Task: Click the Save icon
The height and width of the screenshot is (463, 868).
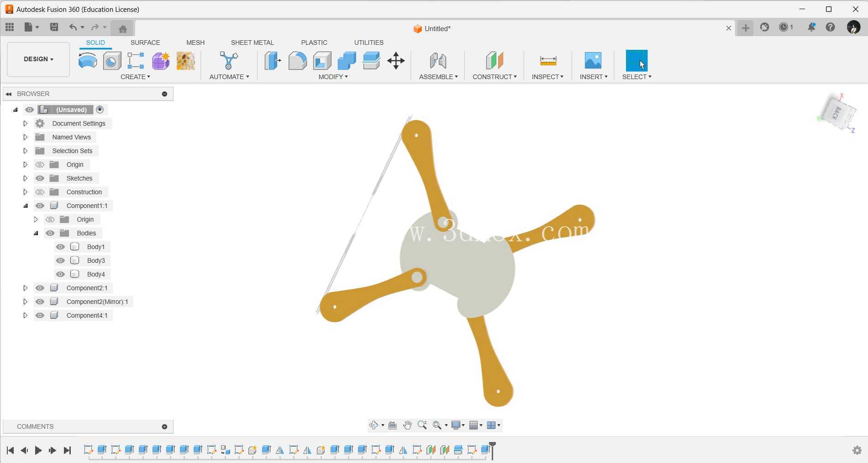Action: pos(54,27)
